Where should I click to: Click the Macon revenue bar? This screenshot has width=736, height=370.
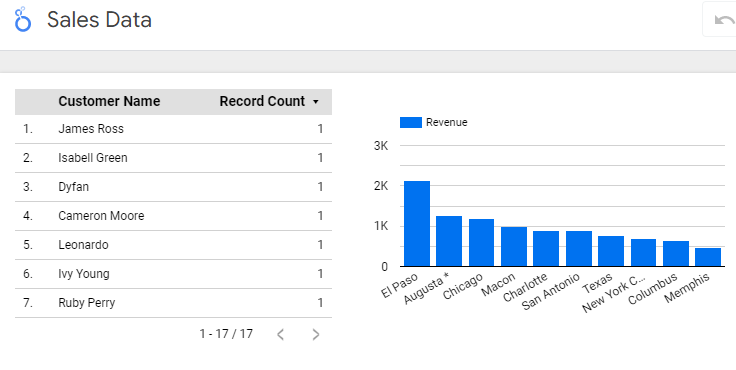514,247
